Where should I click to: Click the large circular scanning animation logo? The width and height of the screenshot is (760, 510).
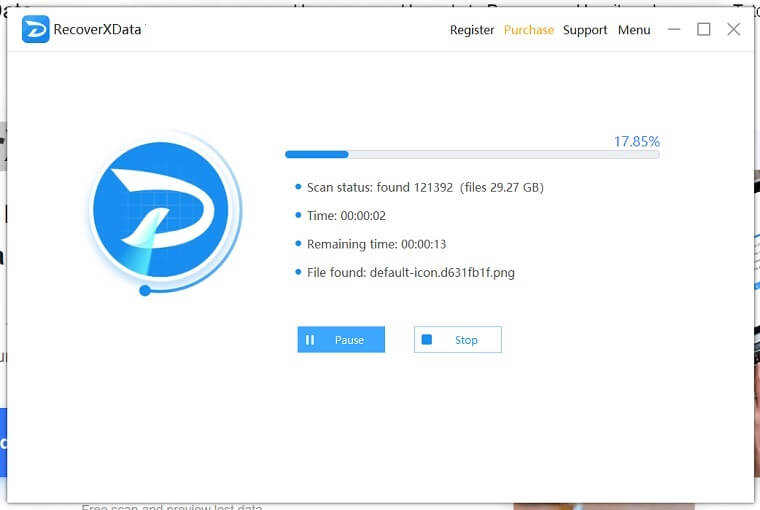coord(161,209)
